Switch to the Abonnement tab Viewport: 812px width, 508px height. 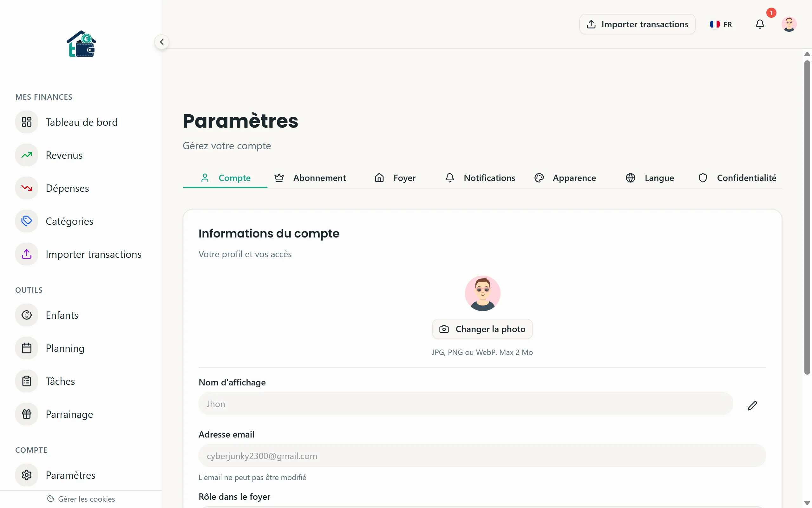[x=310, y=178]
